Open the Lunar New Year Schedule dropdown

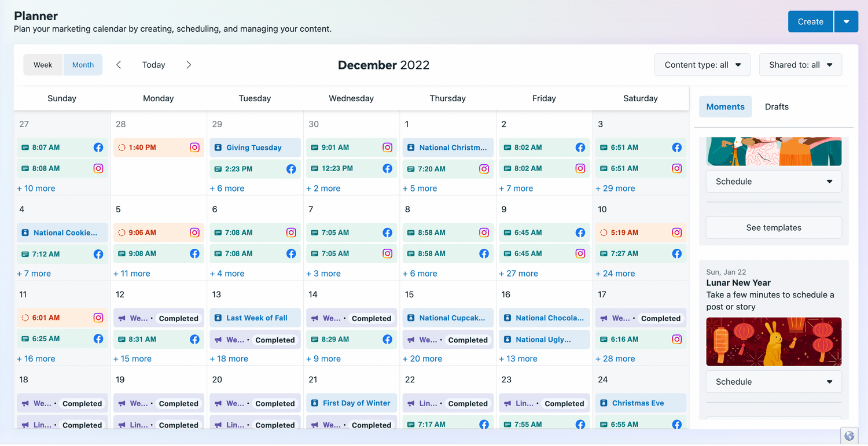tap(774, 382)
